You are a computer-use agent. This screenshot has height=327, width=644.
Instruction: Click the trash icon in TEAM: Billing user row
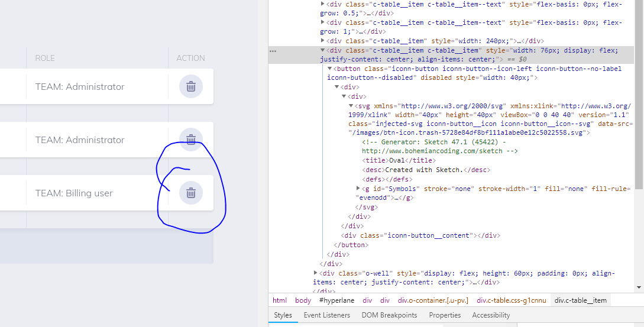click(191, 193)
